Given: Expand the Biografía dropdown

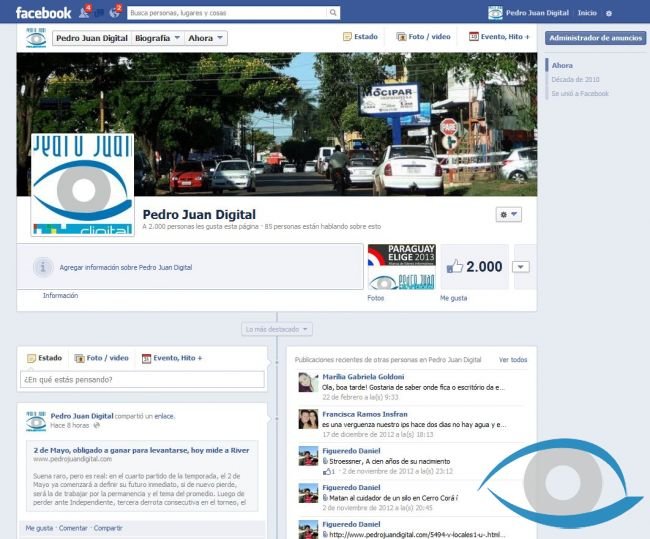Looking at the screenshot, I should 158,38.
